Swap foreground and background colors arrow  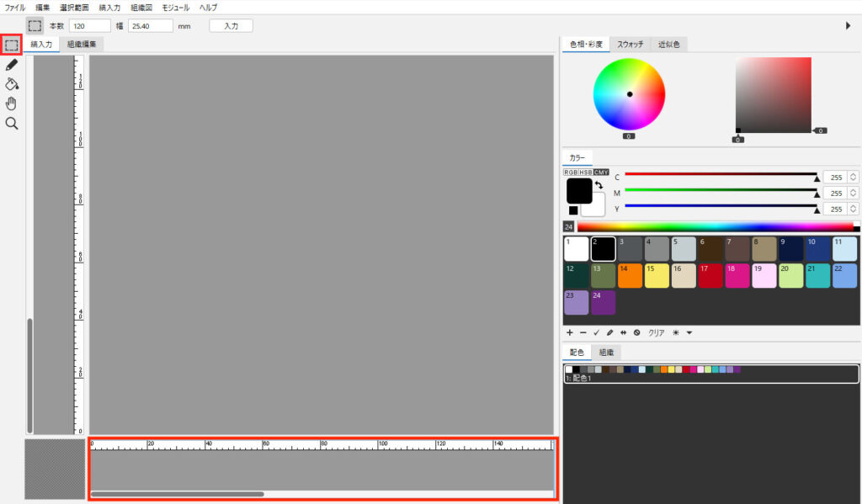599,184
